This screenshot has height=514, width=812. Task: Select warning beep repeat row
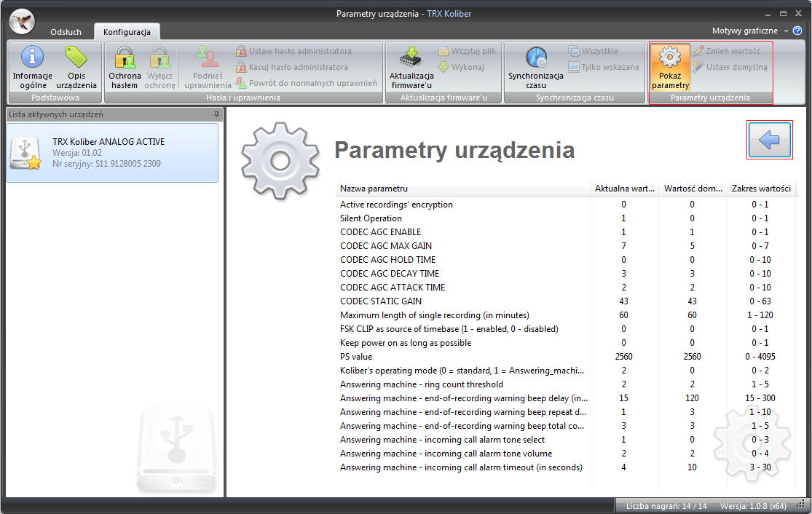tap(566, 412)
